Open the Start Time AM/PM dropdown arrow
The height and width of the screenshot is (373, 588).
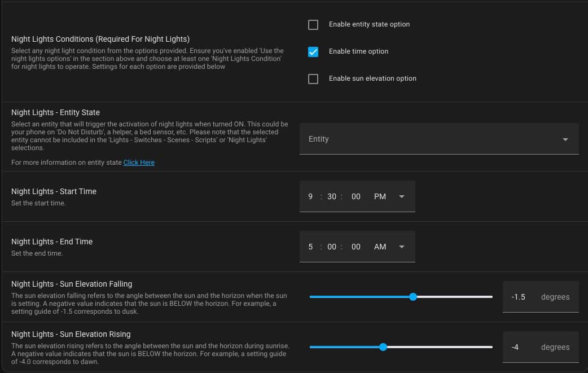[402, 197]
